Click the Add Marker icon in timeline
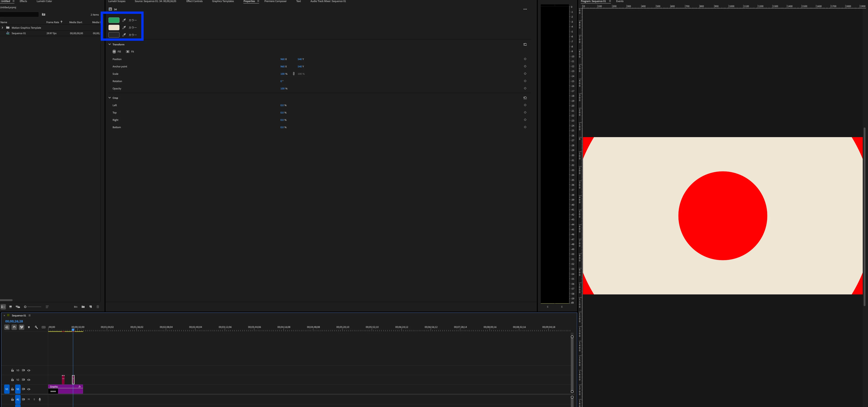This screenshot has width=868, height=407. [x=29, y=327]
